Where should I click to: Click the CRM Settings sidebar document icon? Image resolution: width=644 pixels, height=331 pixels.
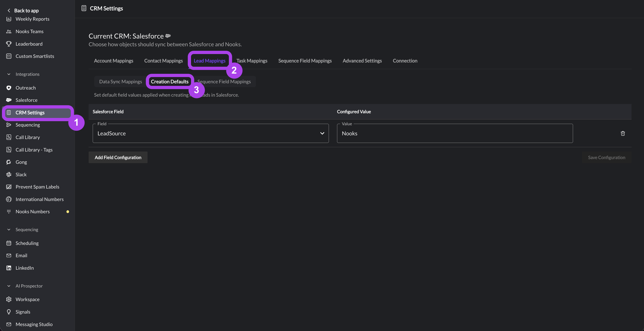tap(9, 113)
